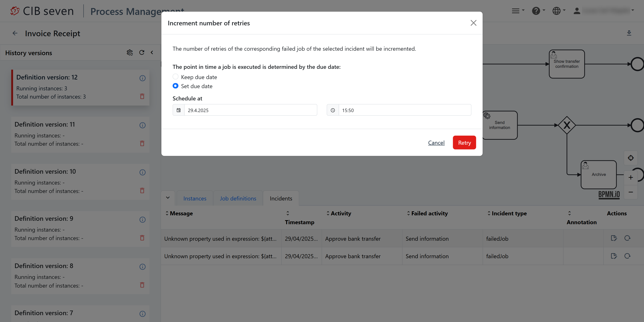Click the calendar icon beside the date field
Viewport: 644px width, 322px height.
coord(179,110)
